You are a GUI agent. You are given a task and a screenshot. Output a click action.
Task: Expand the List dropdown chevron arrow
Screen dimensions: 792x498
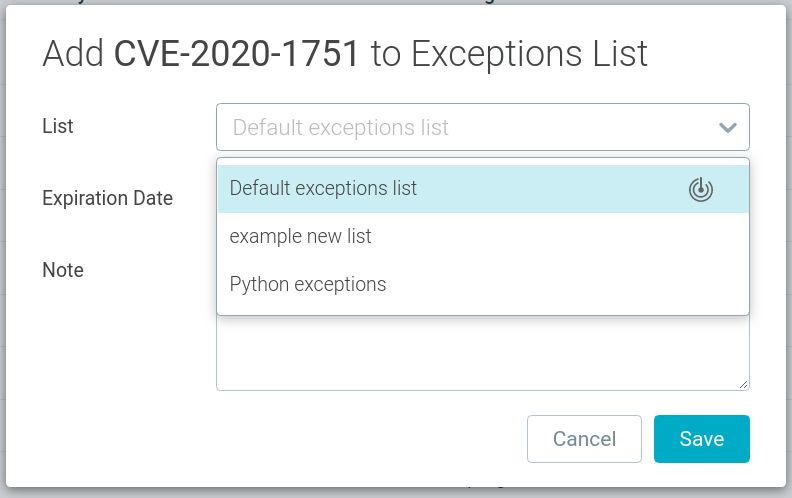point(727,127)
